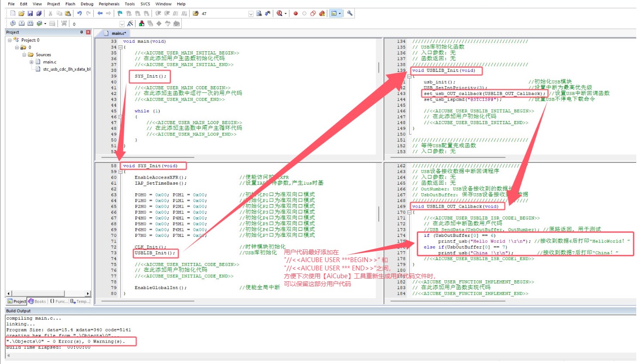
Task: Open the SVCS menu
Action: [145, 4]
